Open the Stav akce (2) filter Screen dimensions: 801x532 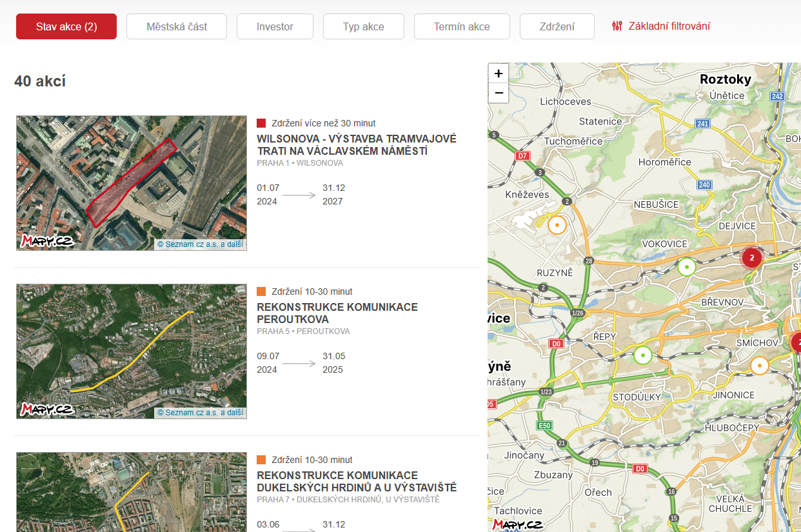[x=66, y=26]
